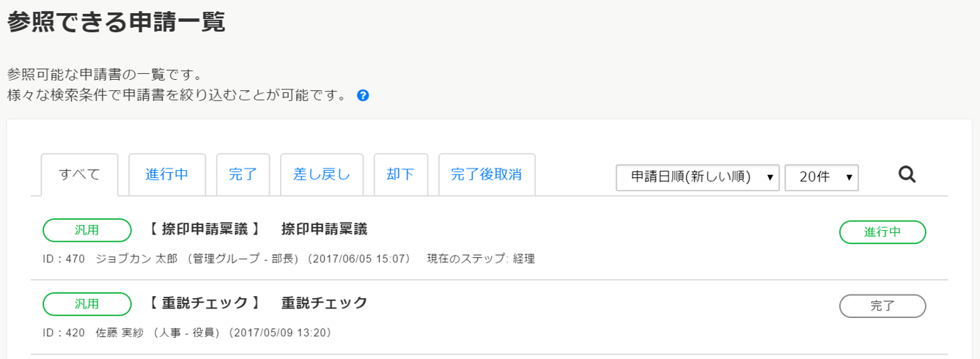Image resolution: width=980 pixels, height=359 pixels.
Task: Click the 現在のステップ: 経理 text
Action: pos(481,259)
